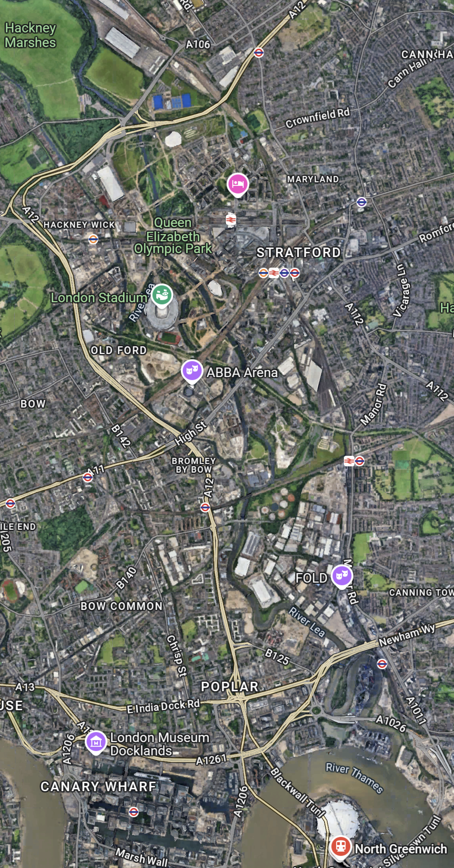The height and width of the screenshot is (868, 454).
Task: Select the green London Stadium marker
Action: point(162,295)
